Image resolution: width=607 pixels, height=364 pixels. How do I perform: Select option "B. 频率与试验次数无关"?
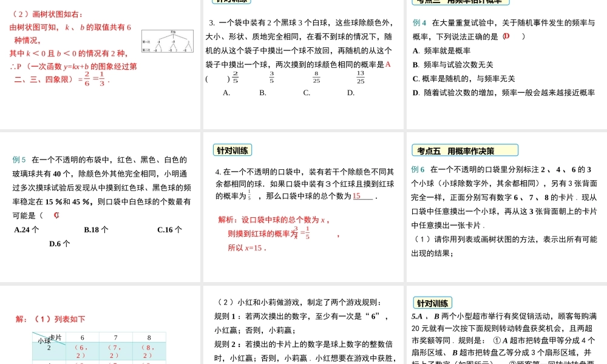pyautogui.click(x=453, y=64)
